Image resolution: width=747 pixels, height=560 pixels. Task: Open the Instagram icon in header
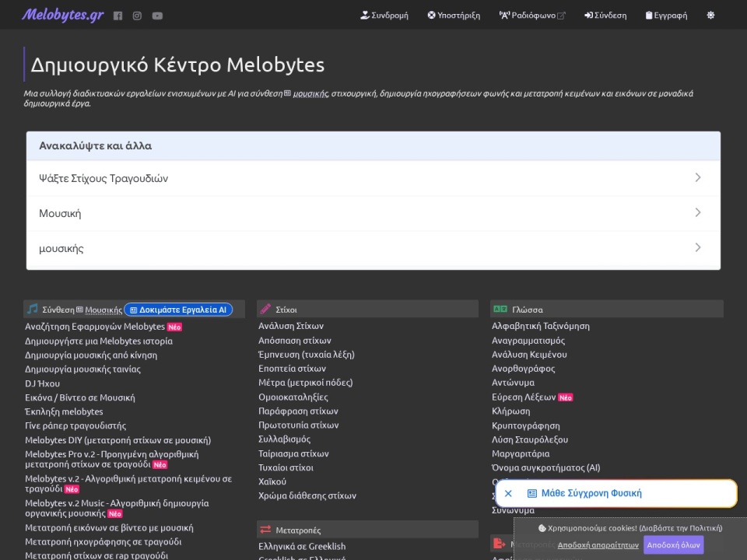click(137, 16)
